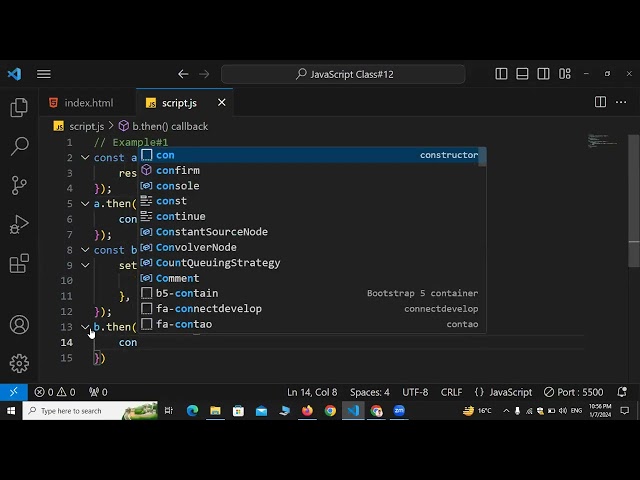Collapse the fold chevron on line 13
The image size is (640, 480).
pyautogui.click(x=85, y=327)
